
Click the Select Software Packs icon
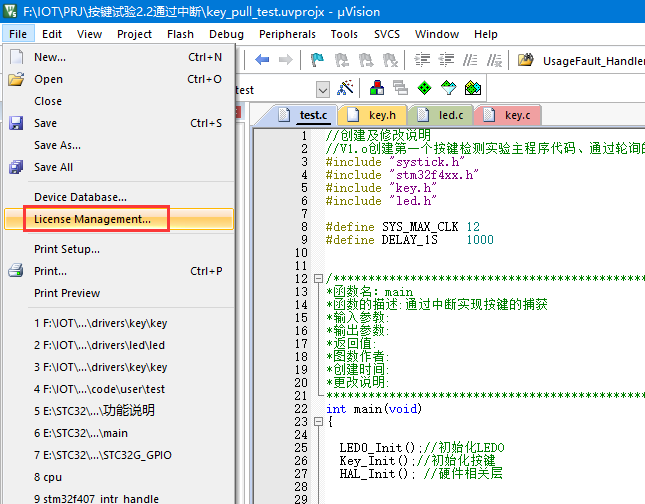[x=449, y=89]
